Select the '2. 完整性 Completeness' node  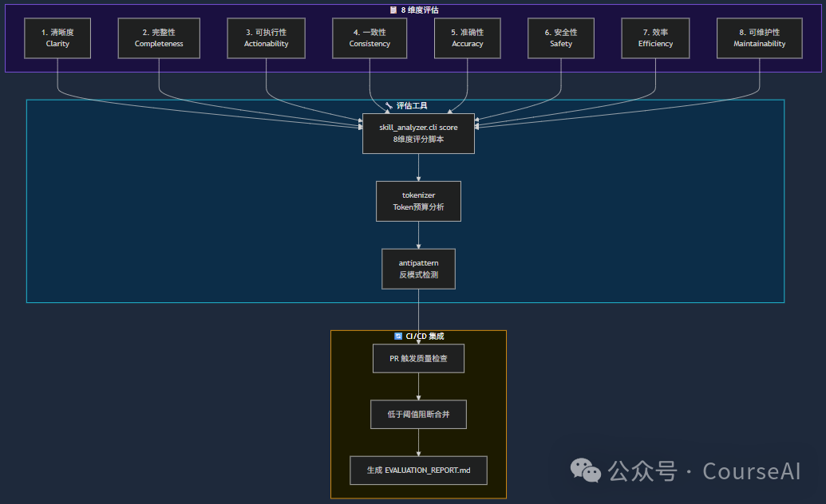pyautogui.click(x=159, y=38)
